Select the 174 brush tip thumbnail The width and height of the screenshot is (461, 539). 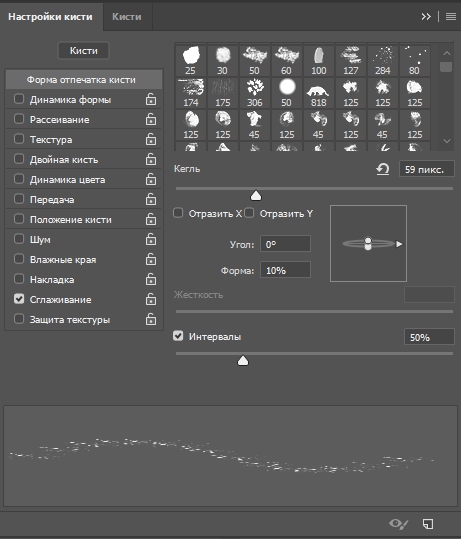[191, 92]
